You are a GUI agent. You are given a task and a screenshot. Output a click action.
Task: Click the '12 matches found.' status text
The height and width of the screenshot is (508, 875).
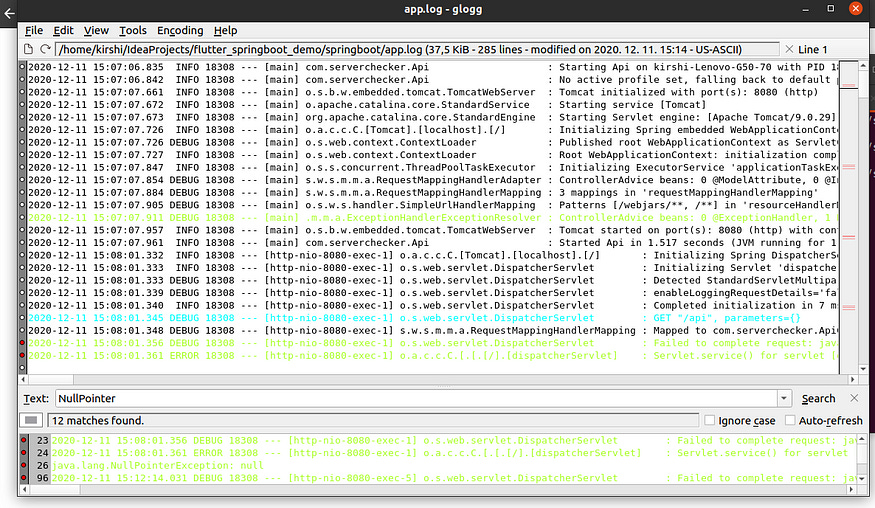click(x=98, y=420)
